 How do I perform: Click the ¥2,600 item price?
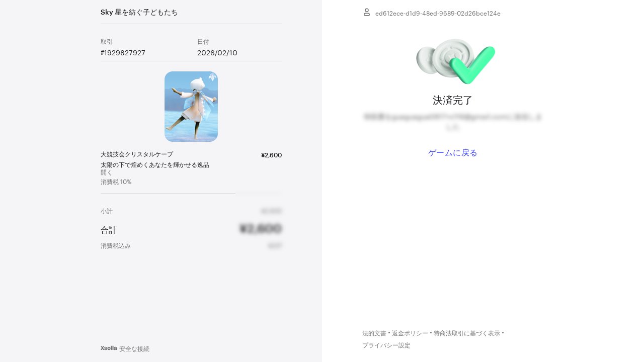pos(271,155)
